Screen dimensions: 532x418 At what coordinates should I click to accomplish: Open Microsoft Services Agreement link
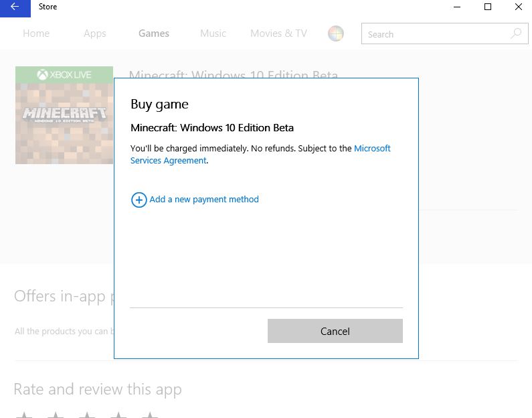(260, 154)
